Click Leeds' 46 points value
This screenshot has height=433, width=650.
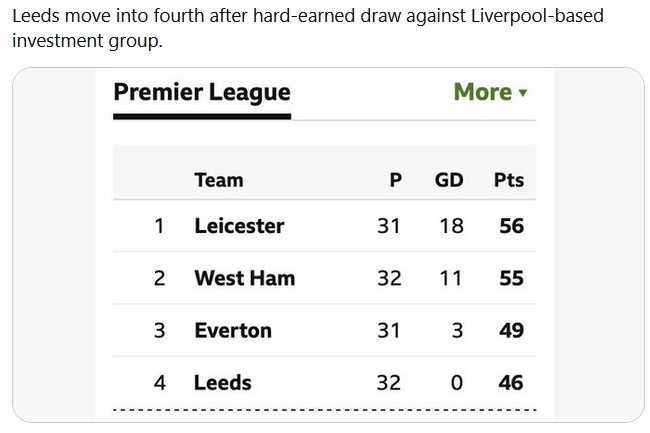pyautogui.click(x=511, y=382)
